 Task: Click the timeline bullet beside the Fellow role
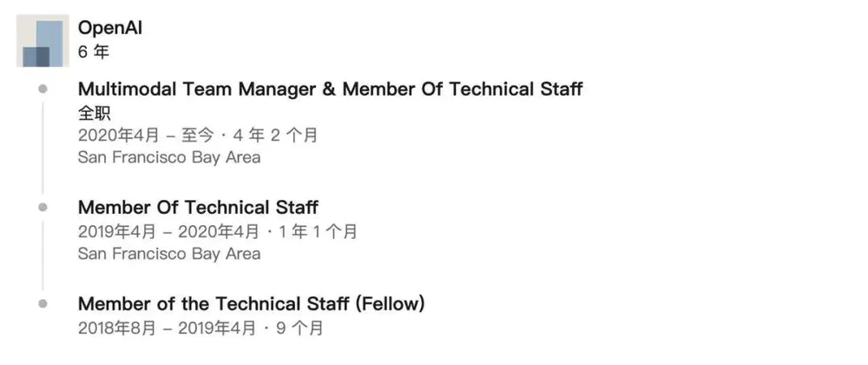[x=43, y=304]
